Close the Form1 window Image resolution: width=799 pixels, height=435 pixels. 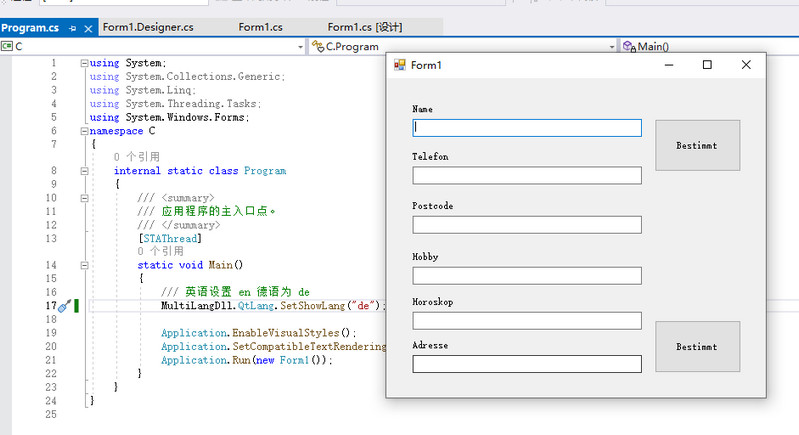pyautogui.click(x=746, y=65)
